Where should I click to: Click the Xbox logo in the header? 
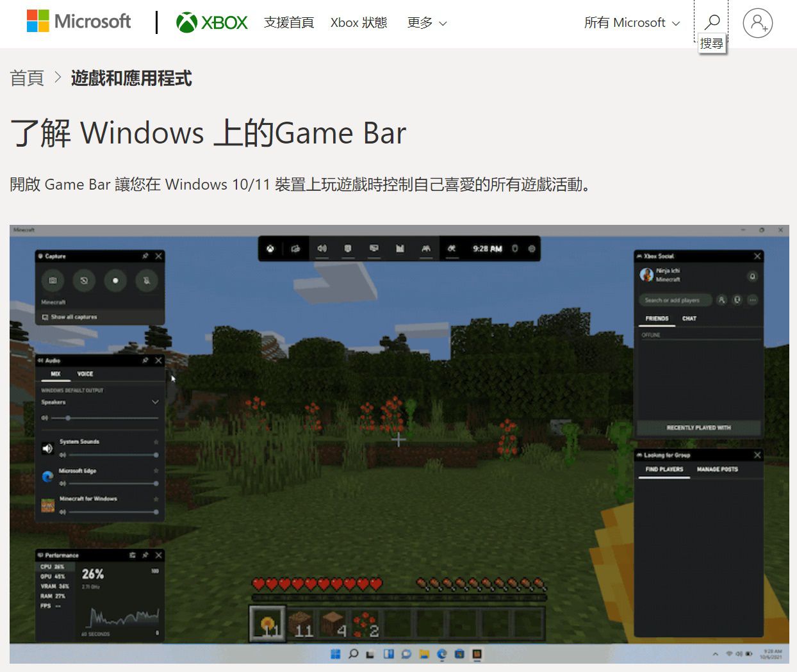pyautogui.click(x=212, y=22)
